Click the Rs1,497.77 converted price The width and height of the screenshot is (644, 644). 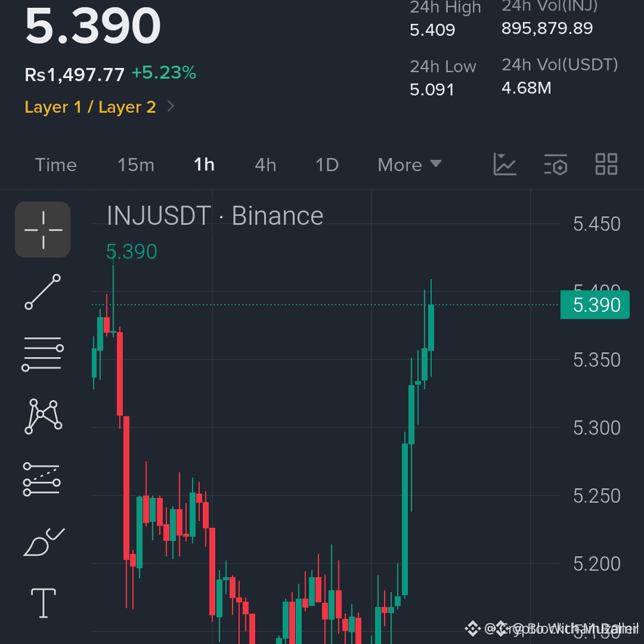click(75, 75)
